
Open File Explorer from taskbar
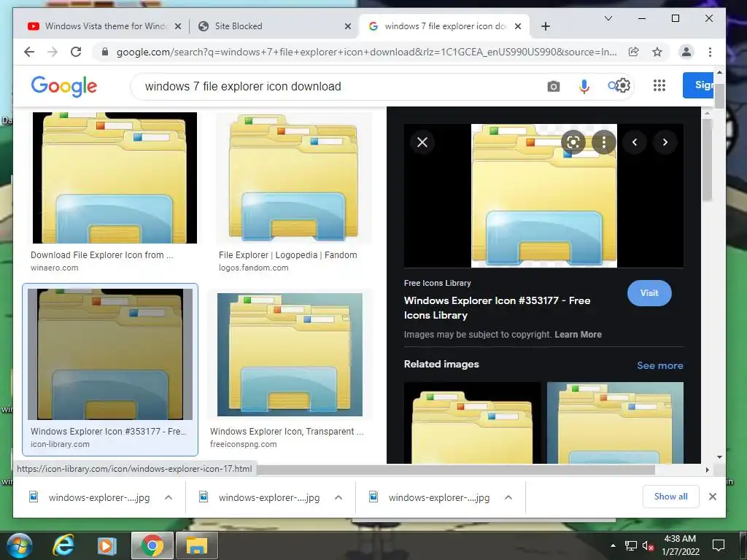click(197, 545)
